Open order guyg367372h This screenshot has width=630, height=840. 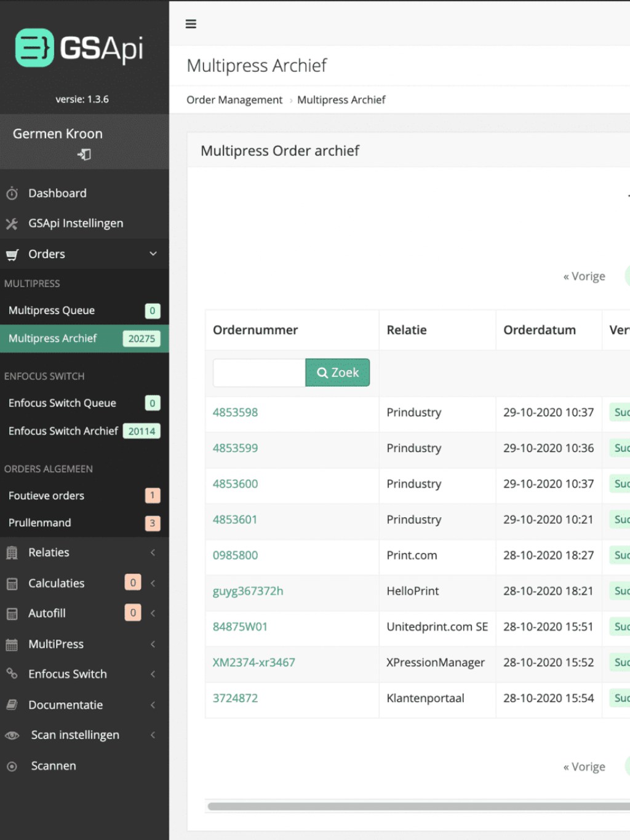tap(248, 592)
